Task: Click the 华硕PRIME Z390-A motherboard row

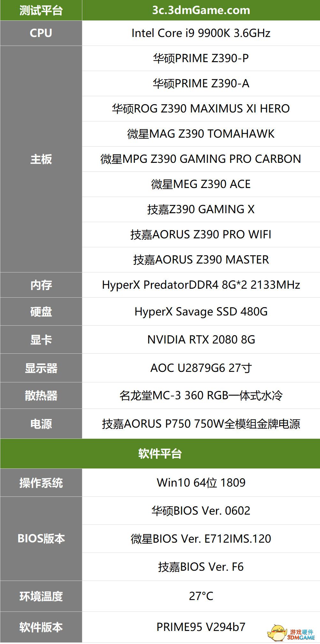Action: click(201, 83)
